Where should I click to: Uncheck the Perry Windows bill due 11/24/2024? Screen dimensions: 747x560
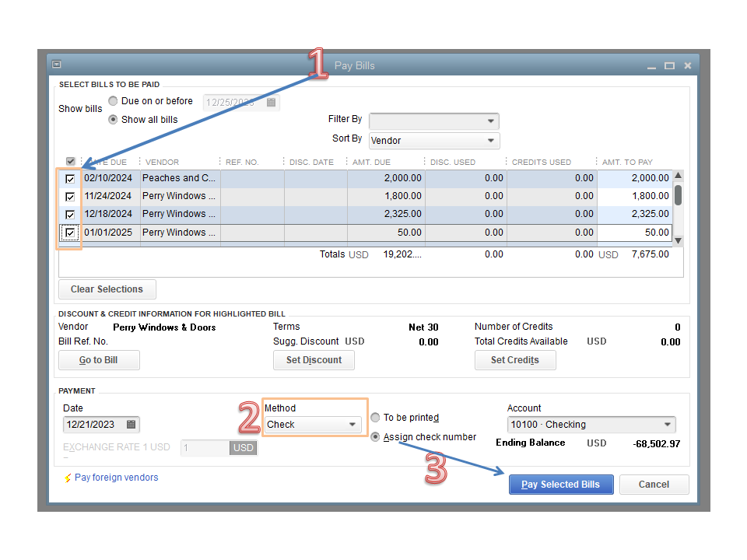(x=70, y=196)
